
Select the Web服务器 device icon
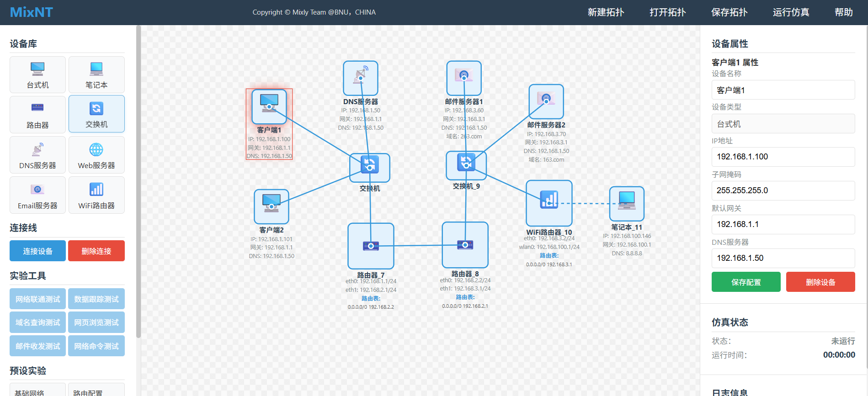[96, 155]
